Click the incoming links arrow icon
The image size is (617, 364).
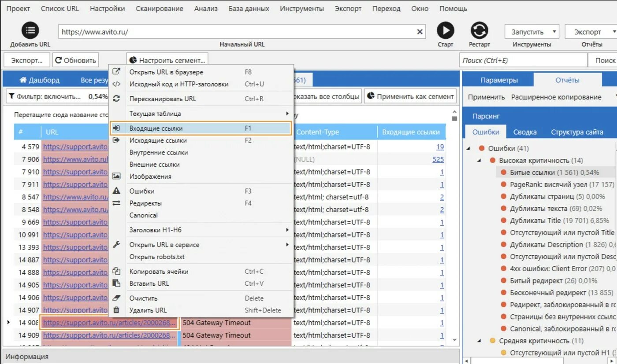click(116, 128)
